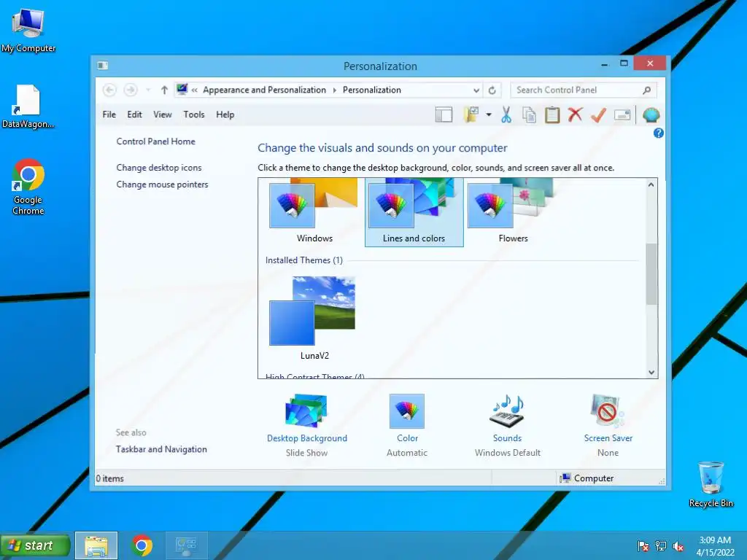Click the Cut scissors toolbar icon

[x=506, y=114]
